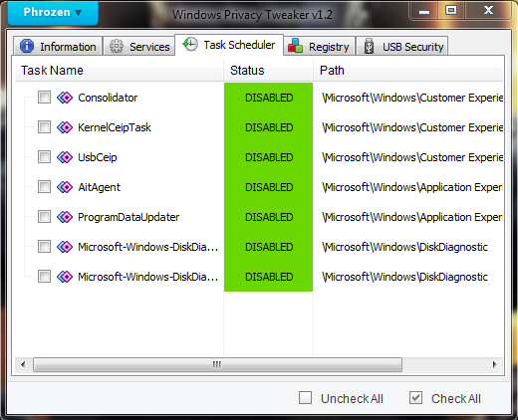Click the purple task icon beside Consolidator
Screen dimensions: 518x420
click(65, 98)
